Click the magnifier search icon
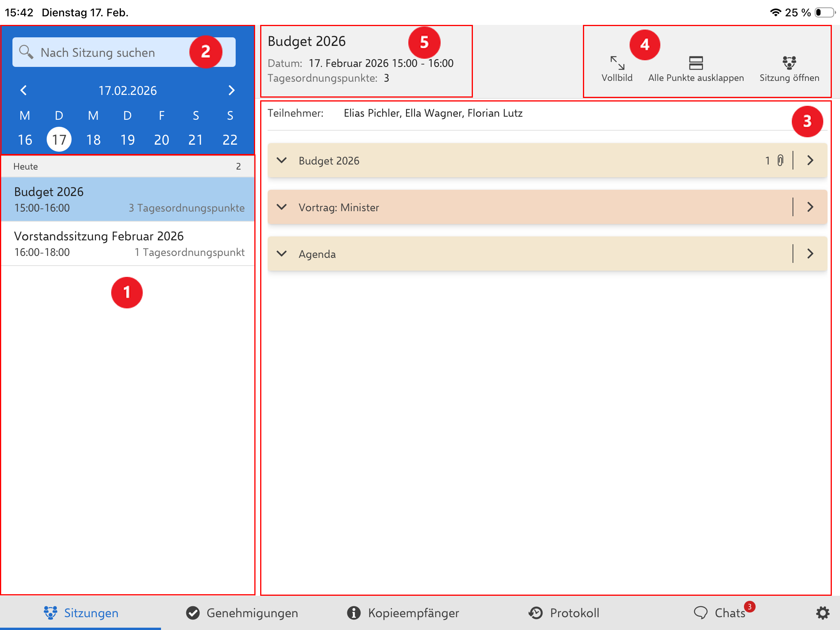 tap(26, 52)
